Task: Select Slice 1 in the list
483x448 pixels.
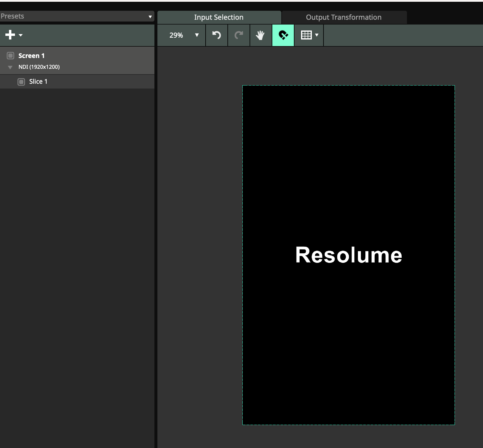Action: coord(38,82)
